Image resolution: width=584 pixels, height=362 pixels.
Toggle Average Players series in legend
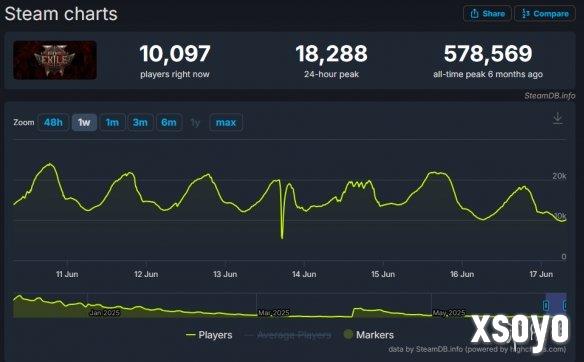[288, 335]
